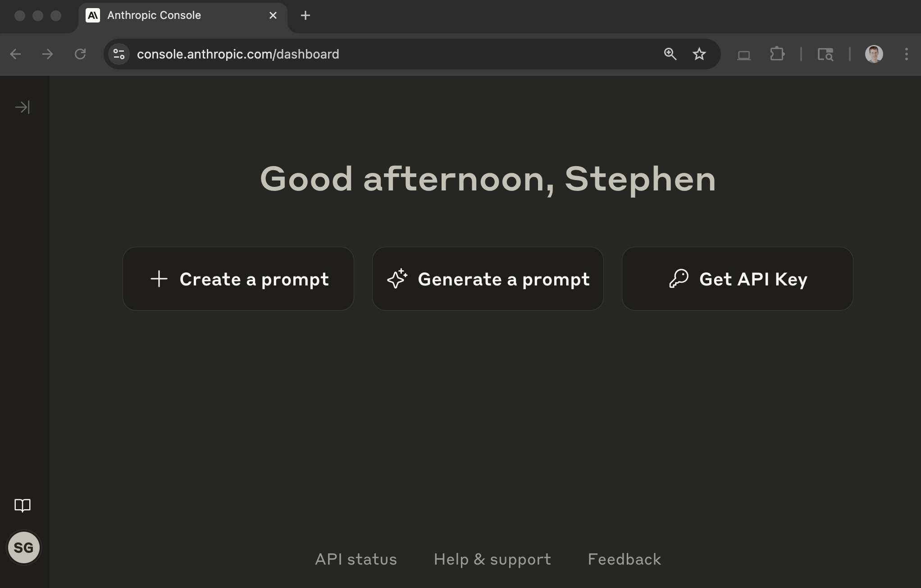921x588 pixels.
Task: Open the SG account avatar menu
Action: [24, 547]
